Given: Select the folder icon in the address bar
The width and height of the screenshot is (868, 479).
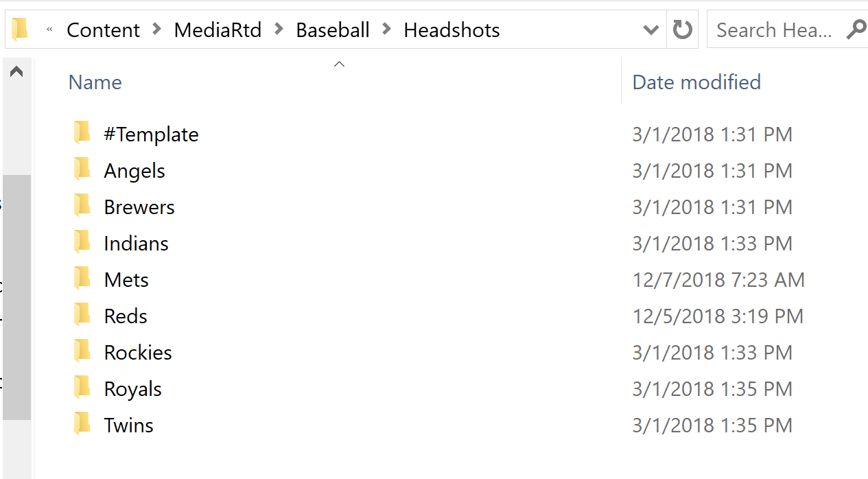Looking at the screenshot, I should tap(20, 29).
